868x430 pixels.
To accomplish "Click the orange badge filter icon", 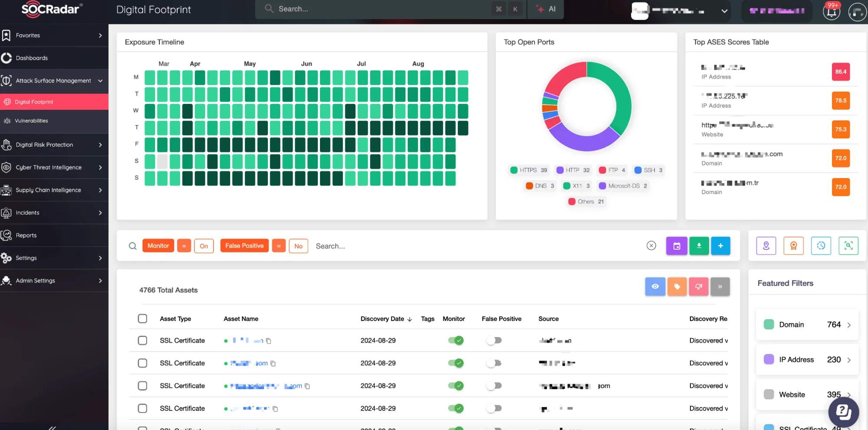I will pos(793,246).
